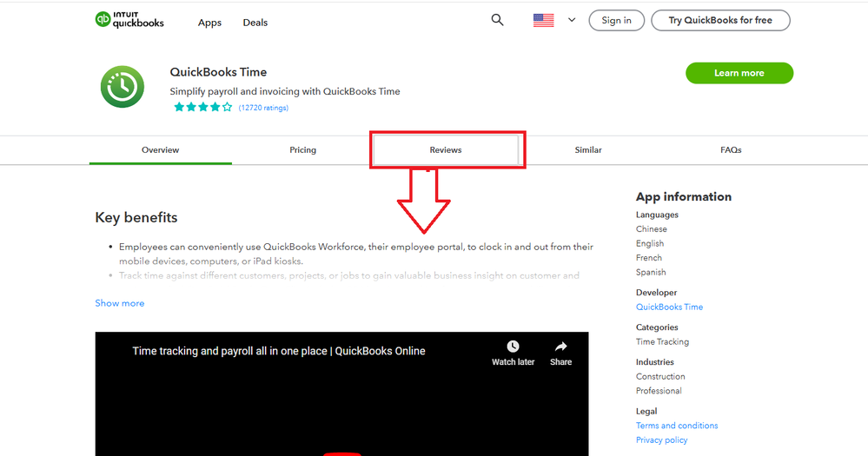
Task: Click the English language entry
Action: 649,243
